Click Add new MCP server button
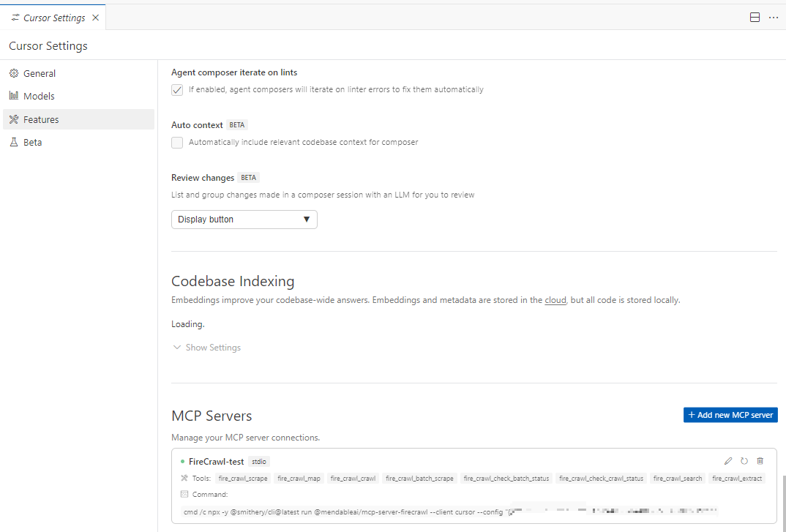 click(x=730, y=415)
